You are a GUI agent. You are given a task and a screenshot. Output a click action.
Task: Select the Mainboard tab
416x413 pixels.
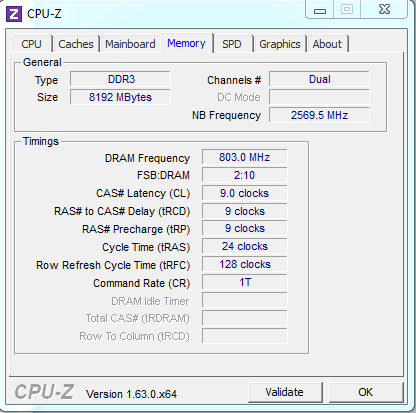pos(130,44)
